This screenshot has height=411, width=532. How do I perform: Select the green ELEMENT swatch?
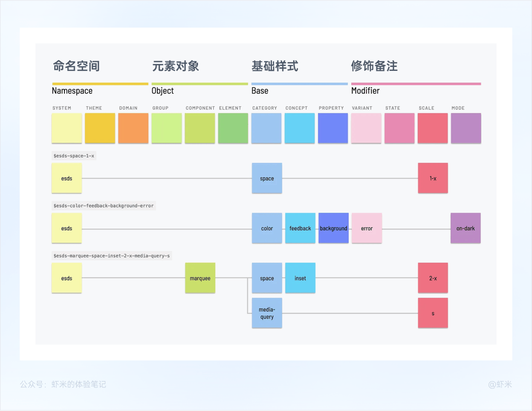click(x=233, y=128)
